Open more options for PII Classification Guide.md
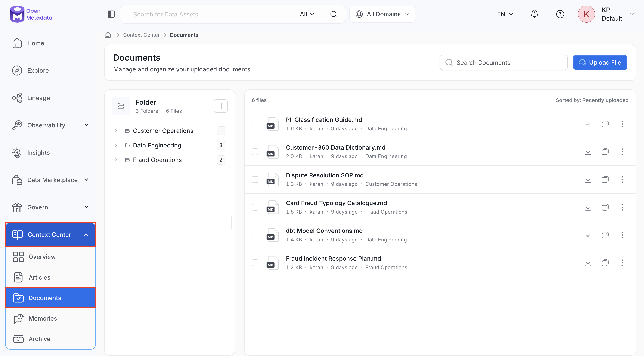644x356 pixels. pyautogui.click(x=622, y=124)
